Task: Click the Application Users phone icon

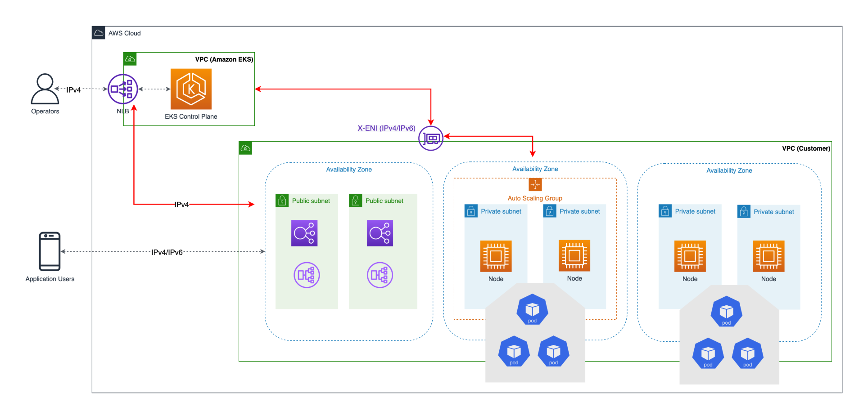Action: click(x=50, y=251)
